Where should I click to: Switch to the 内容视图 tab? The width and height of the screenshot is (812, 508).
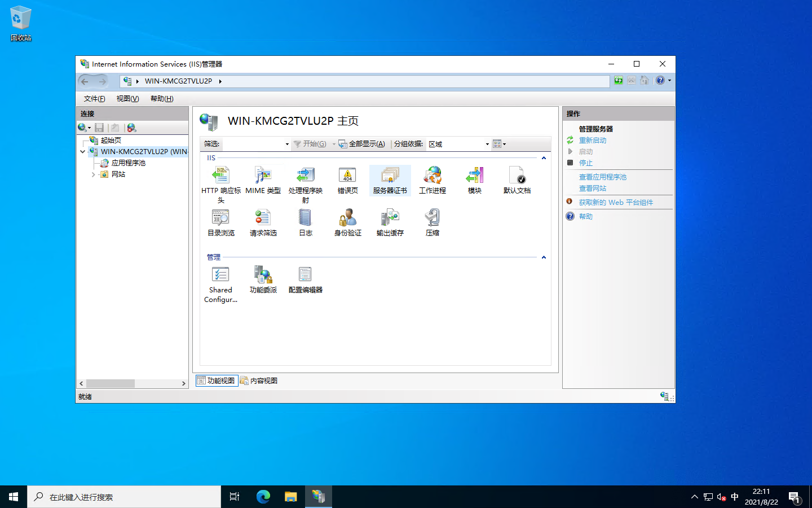(259, 380)
